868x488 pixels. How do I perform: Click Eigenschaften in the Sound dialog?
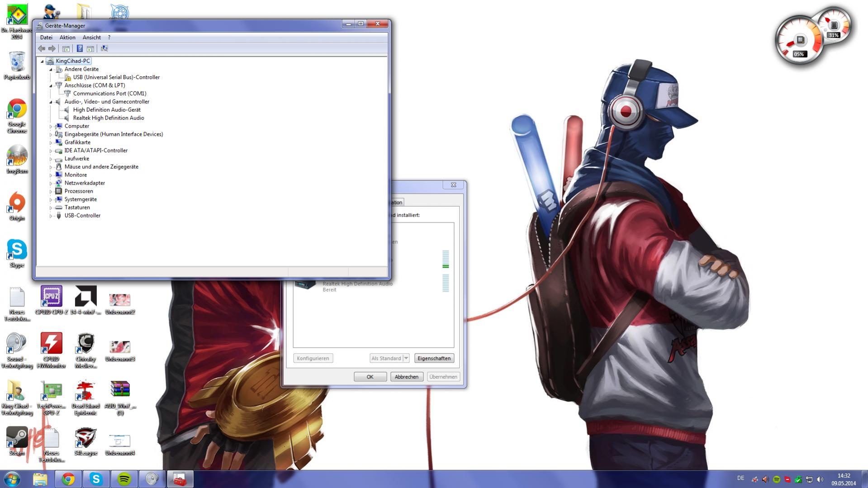tap(434, 358)
